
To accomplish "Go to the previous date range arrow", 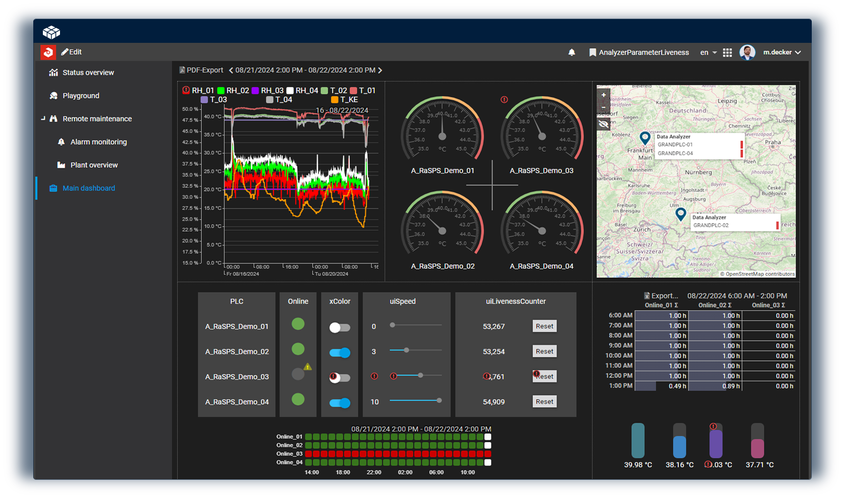I will [x=231, y=70].
